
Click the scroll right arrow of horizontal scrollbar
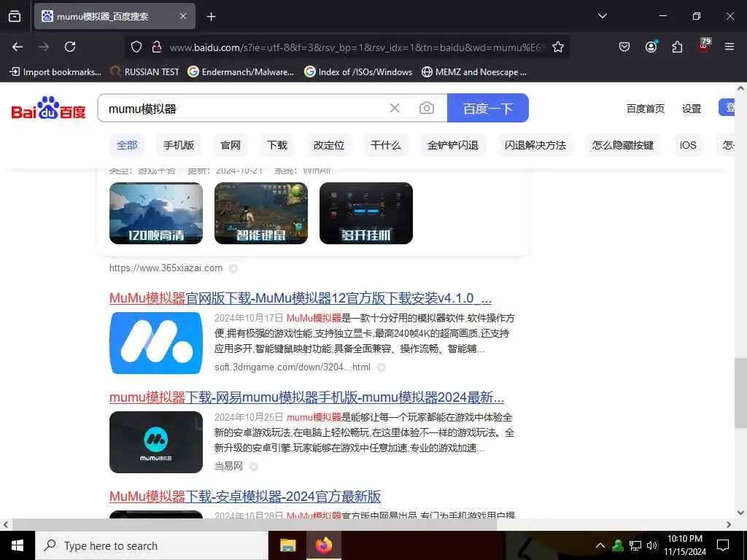click(x=729, y=524)
